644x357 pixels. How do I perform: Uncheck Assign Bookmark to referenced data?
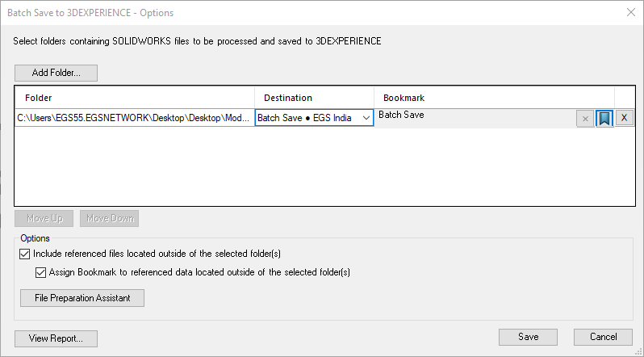tap(41, 272)
